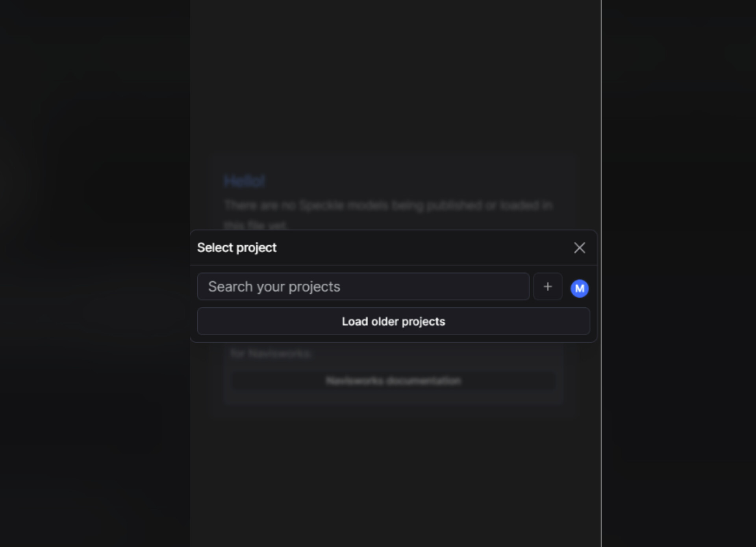Click the square plus button near search
The width and height of the screenshot is (756, 547).
pos(548,287)
